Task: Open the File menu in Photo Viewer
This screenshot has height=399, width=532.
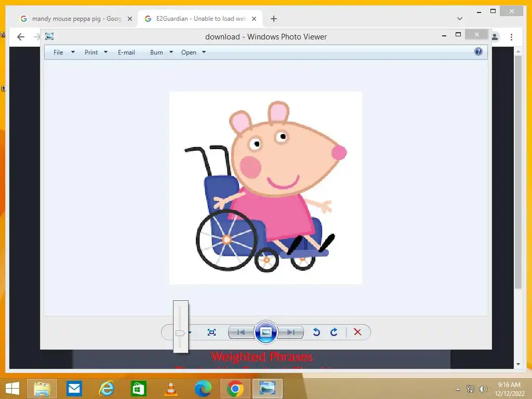Action: coord(58,52)
